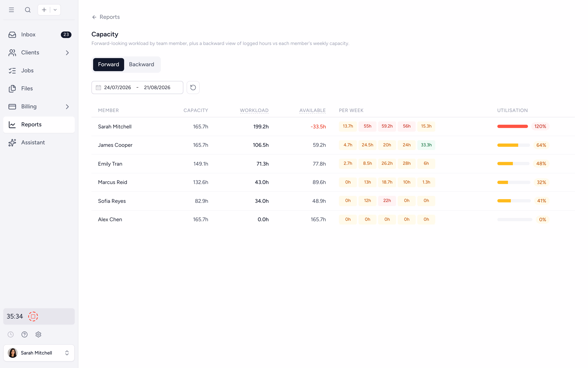Click James Cooper's utilisation bar
Viewport: 588px width, 368px height.
[513, 145]
